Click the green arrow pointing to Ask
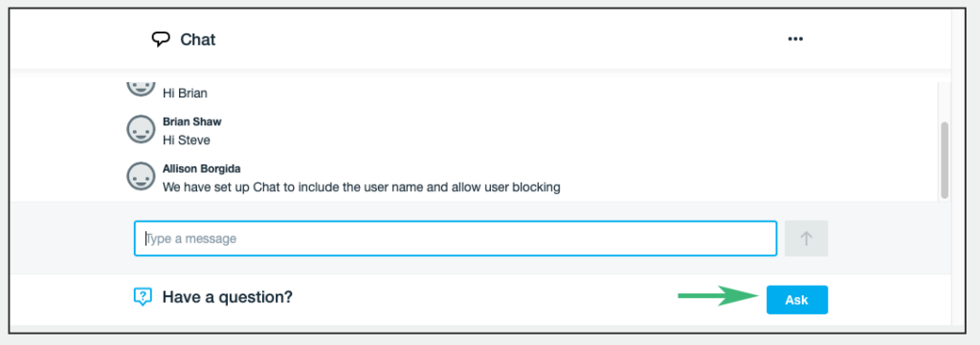This screenshot has width=980, height=345. (721, 296)
